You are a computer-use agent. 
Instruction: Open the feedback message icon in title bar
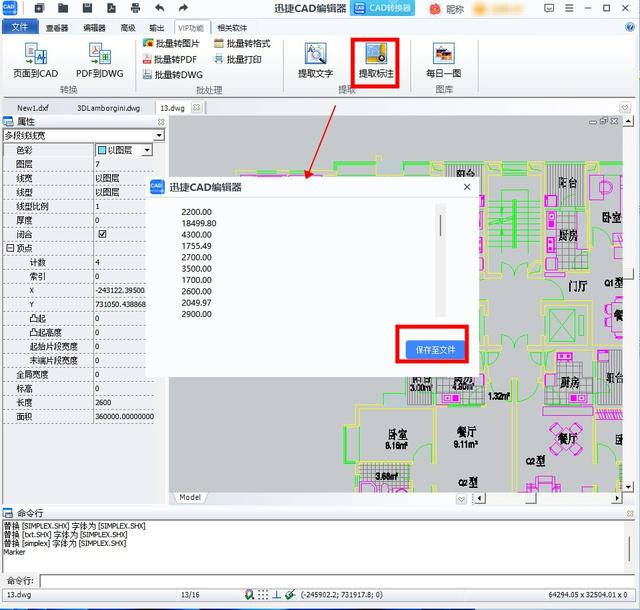pos(549,8)
